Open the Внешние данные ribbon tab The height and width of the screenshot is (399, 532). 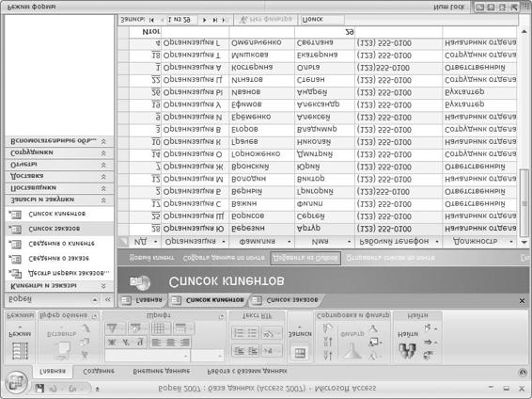click(161, 371)
